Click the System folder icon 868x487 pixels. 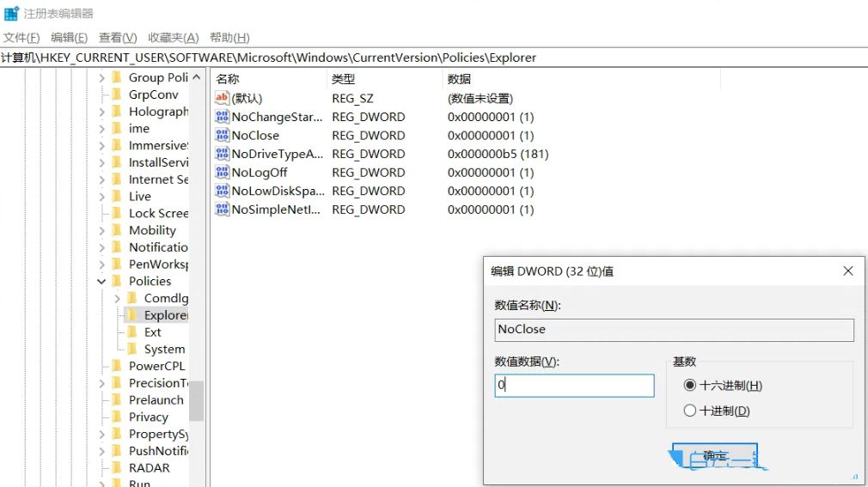[132, 350]
